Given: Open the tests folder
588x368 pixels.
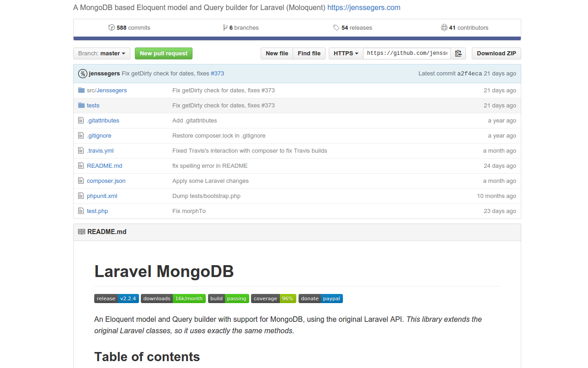Looking at the screenshot, I should click(x=93, y=105).
